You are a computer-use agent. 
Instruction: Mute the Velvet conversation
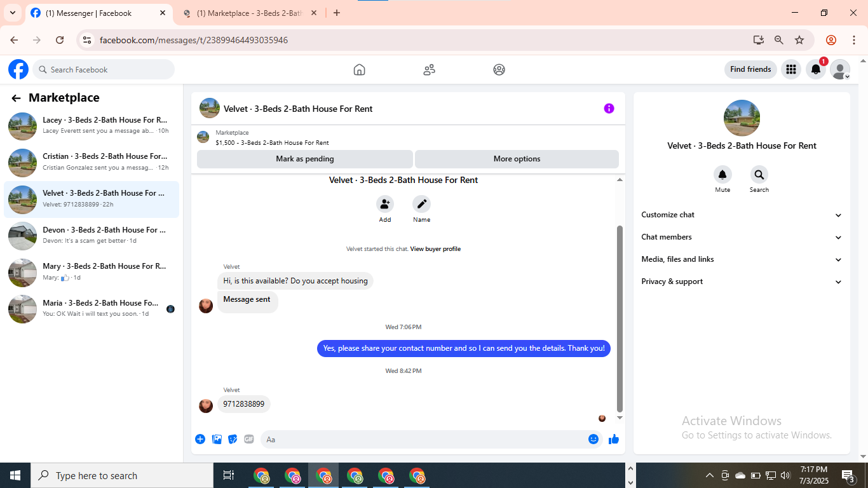click(722, 175)
